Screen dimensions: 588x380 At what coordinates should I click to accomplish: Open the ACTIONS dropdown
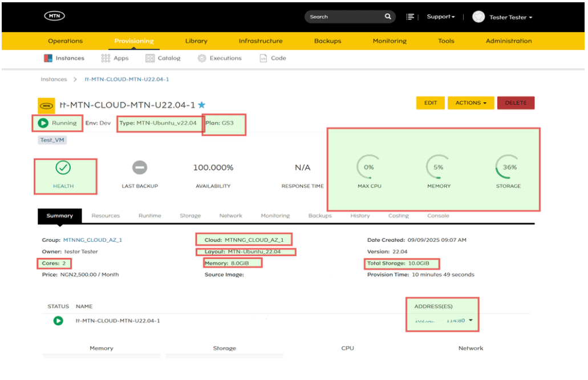471,103
